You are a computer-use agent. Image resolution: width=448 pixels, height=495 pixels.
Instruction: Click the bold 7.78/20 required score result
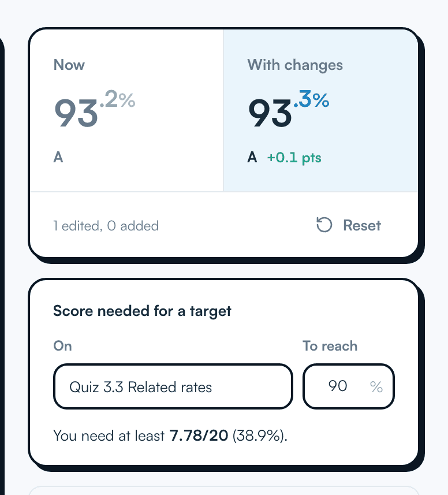click(x=199, y=436)
